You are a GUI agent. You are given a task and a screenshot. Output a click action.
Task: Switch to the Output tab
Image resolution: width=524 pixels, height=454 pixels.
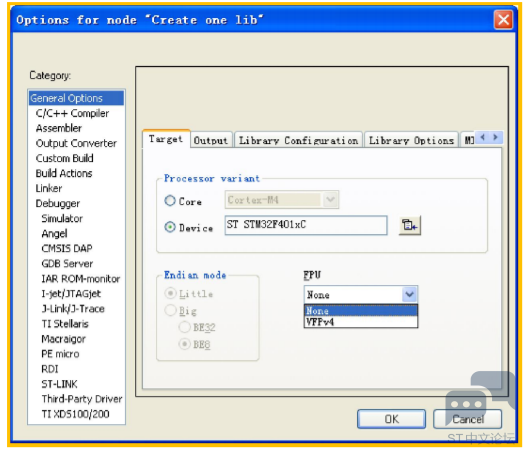[211, 140]
